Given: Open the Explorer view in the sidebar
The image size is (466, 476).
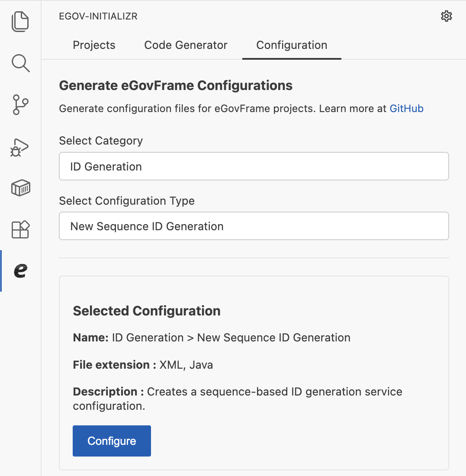Looking at the screenshot, I should coord(20,21).
